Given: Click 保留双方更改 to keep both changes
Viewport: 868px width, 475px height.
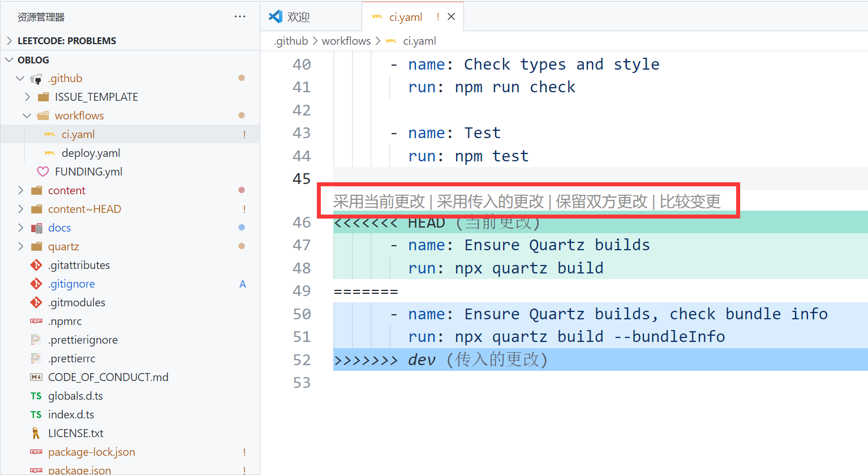Looking at the screenshot, I should [601, 202].
